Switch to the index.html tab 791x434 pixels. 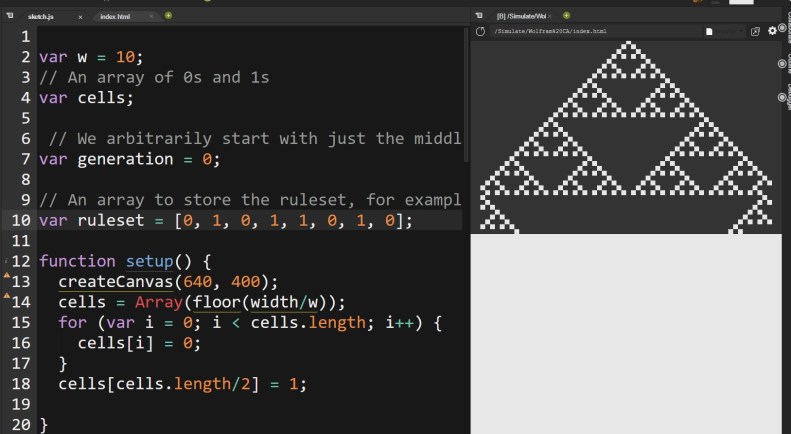pos(119,17)
